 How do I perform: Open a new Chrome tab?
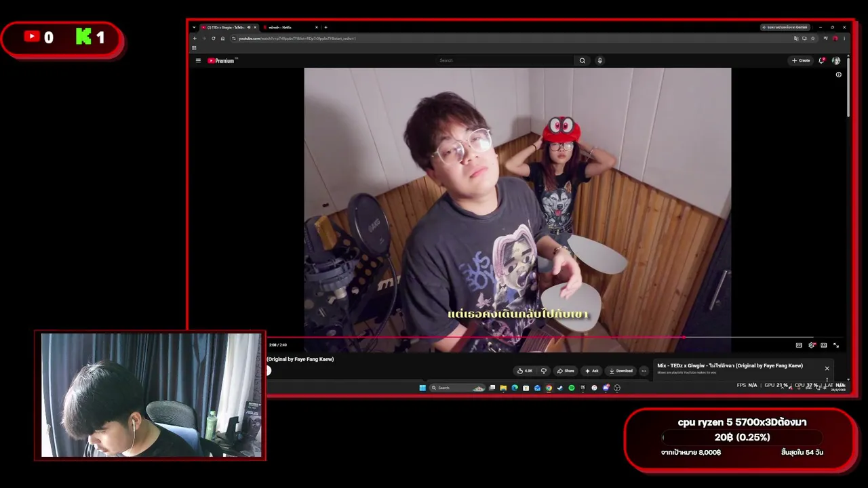click(x=325, y=28)
